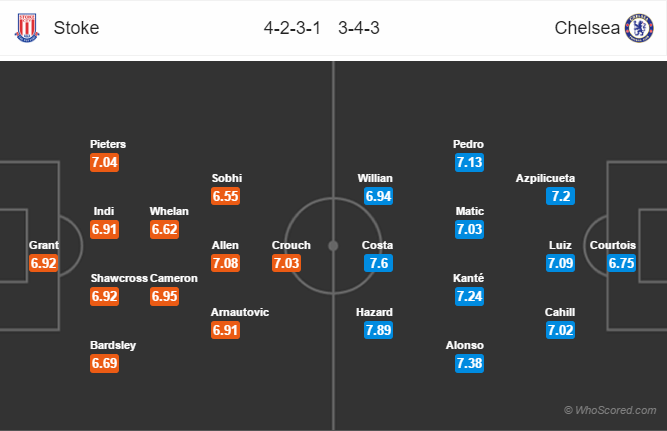The image size is (667, 431).
Task: Select Costa's 7.6 rating badge
Action: pyautogui.click(x=378, y=263)
